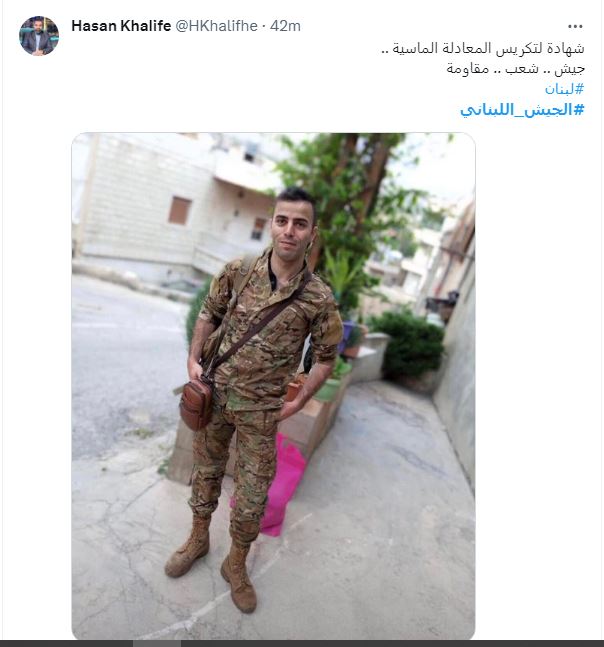This screenshot has height=647, width=604.
Task: Open the three-dot more options menu
Action: coord(575,26)
